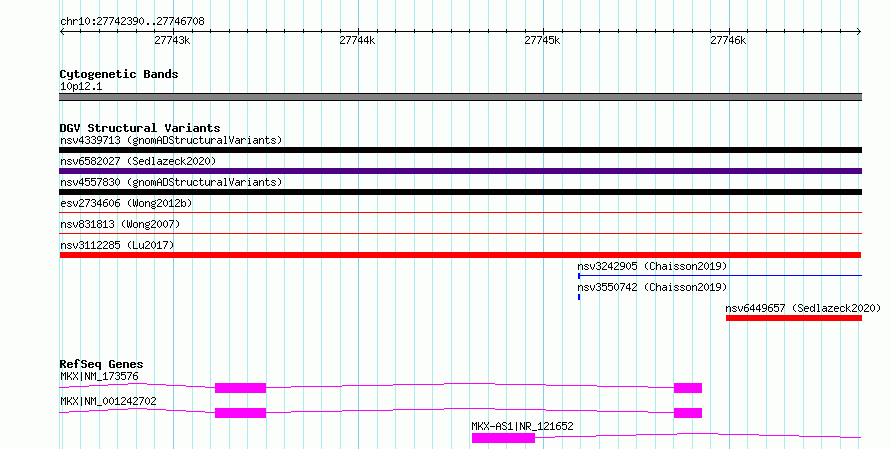Open nsv4557830 (gnomADStructuralVariants) label
This screenshot has width=890, height=449.
(x=171, y=182)
